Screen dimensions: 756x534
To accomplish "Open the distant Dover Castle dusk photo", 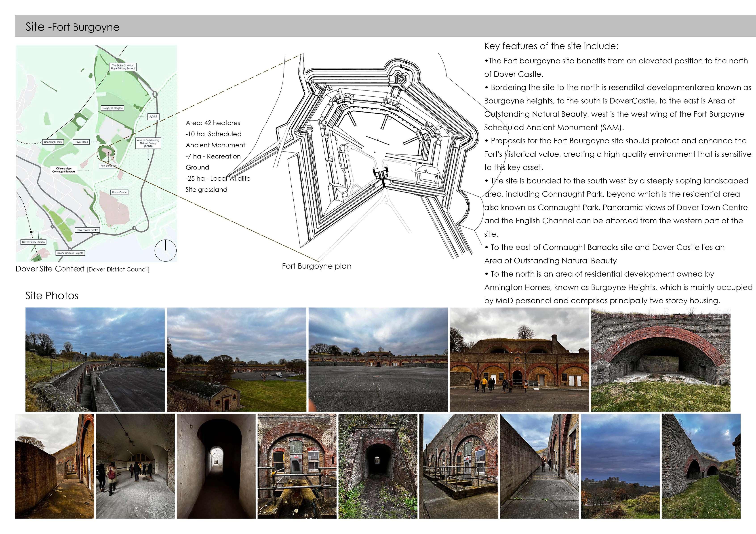I will (x=620, y=466).
